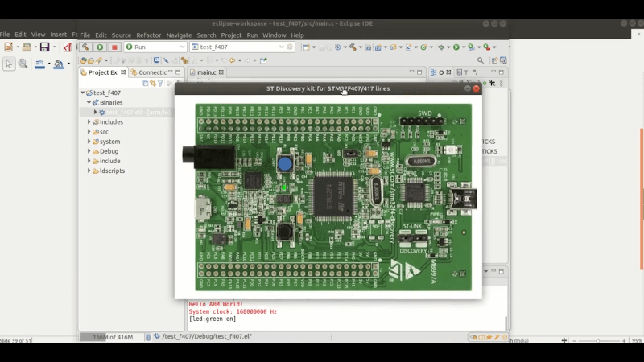
Task: Click the zoom slider in status bar
Action: coord(597,341)
